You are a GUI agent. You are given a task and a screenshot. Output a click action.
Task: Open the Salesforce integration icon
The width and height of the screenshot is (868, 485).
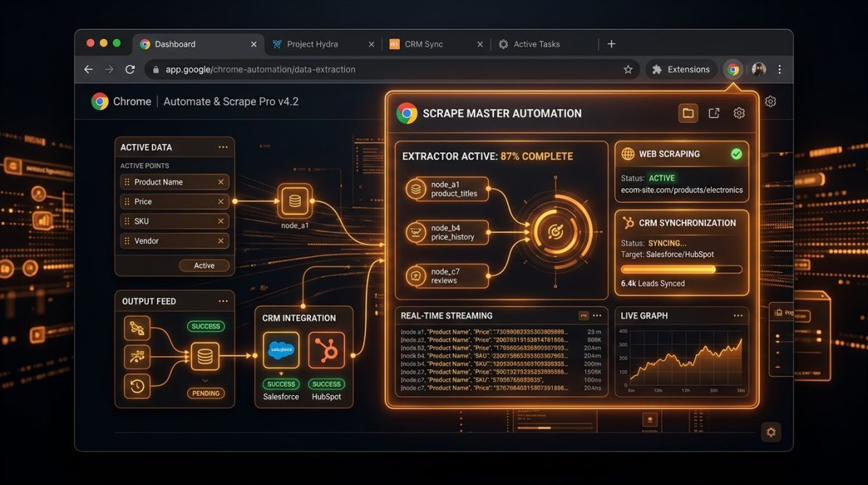click(x=281, y=350)
